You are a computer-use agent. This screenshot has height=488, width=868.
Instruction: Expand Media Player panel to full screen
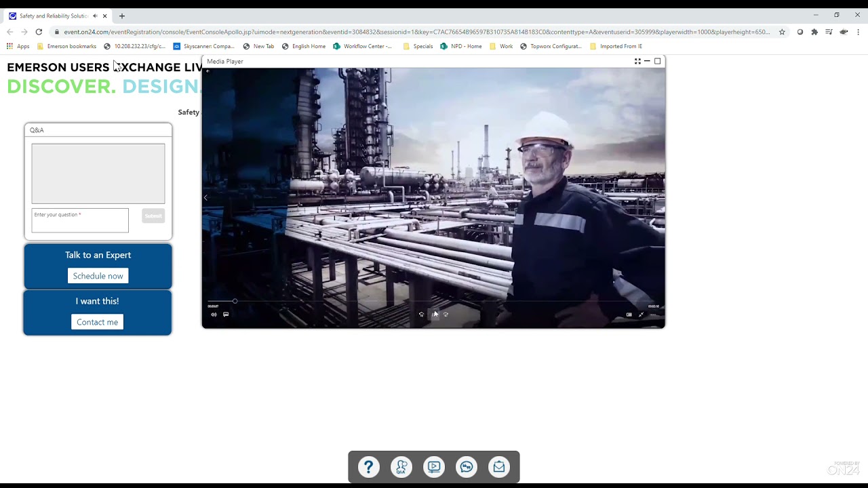[x=637, y=61]
